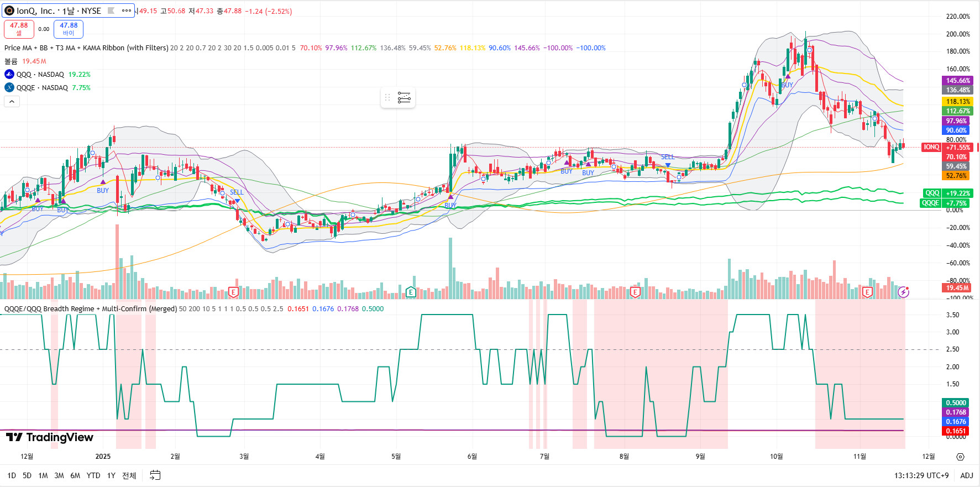Click the green earnings E marker near May
980x487 pixels.
(x=411, y=292)
